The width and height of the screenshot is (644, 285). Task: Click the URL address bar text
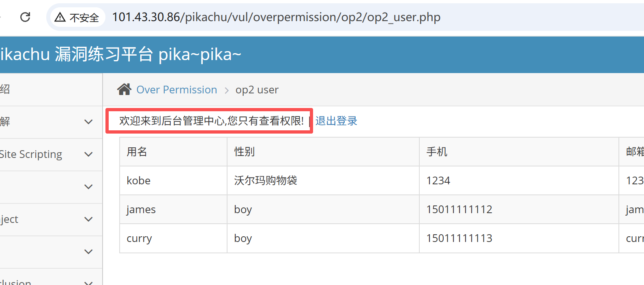pyautogui.click(x=276, y=17)
